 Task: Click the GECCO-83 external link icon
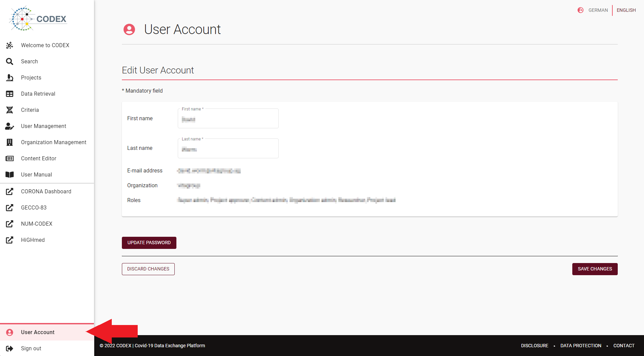coord(9,207)
